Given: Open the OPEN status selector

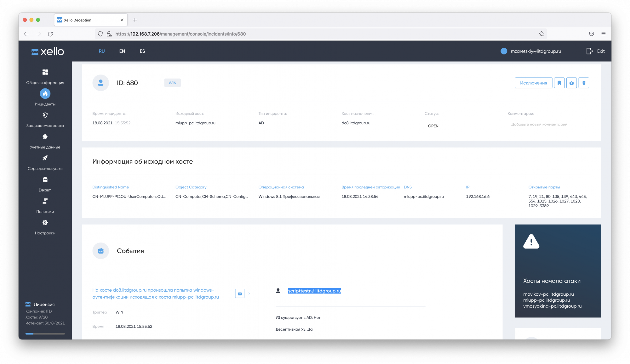Looking at the screenshot, I should (x=433, y=126).
